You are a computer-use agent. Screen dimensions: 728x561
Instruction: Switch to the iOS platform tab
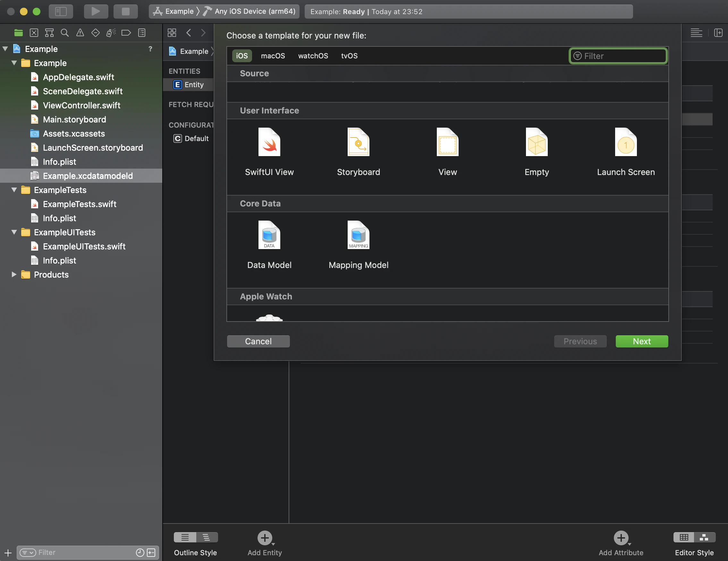click(242, 56)
